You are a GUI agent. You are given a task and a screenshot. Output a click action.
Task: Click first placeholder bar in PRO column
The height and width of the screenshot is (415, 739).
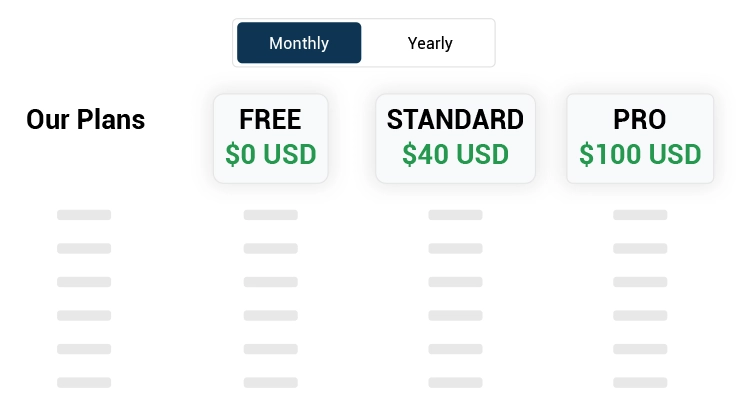[640, 215]
